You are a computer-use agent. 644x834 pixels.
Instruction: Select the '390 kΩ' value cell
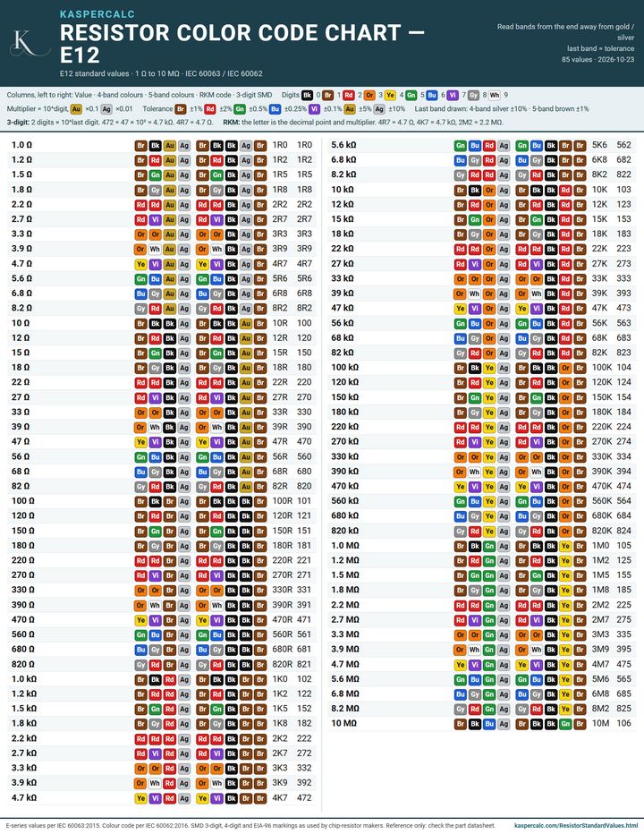(x=344, y=472)
